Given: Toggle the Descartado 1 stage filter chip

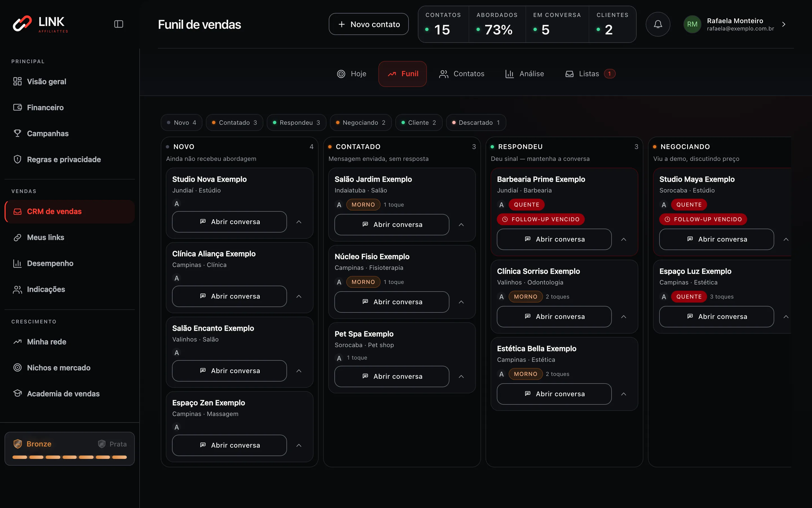Looking at the screenshot, I should tap(476, 123).
